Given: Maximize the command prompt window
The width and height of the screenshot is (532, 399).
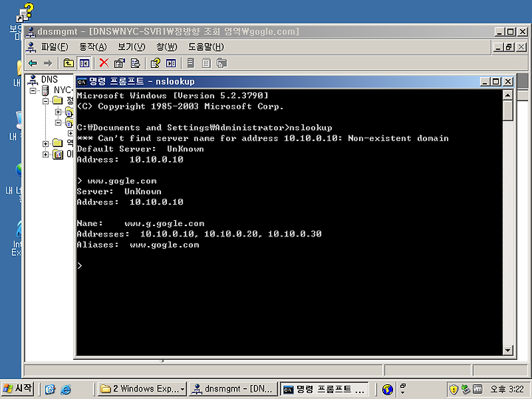Looking at the screenshot, I should coord(496,82).
